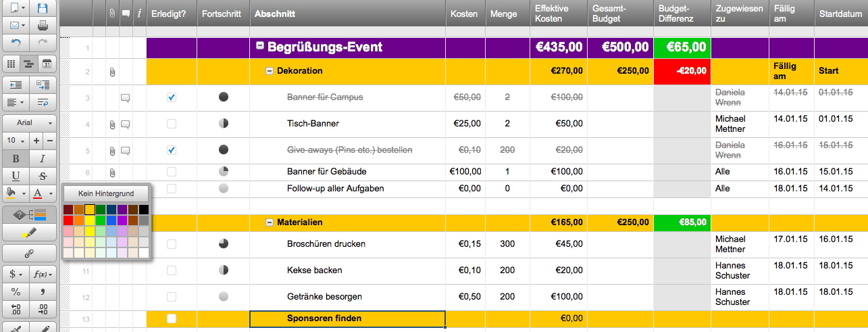Check Erledigt for Tisch-Banner row
The height and width of the screenshot is (332, 868).
[x=172, y=124]
